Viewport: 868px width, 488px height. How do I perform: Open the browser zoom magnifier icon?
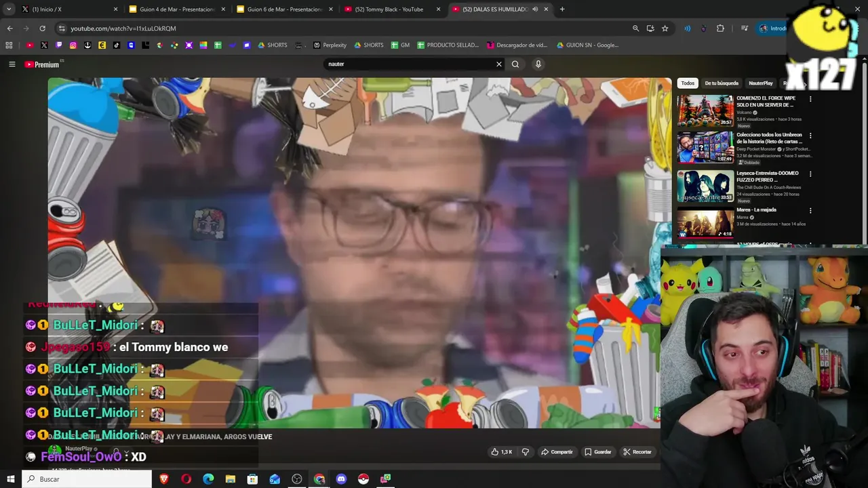click(635, 28)
